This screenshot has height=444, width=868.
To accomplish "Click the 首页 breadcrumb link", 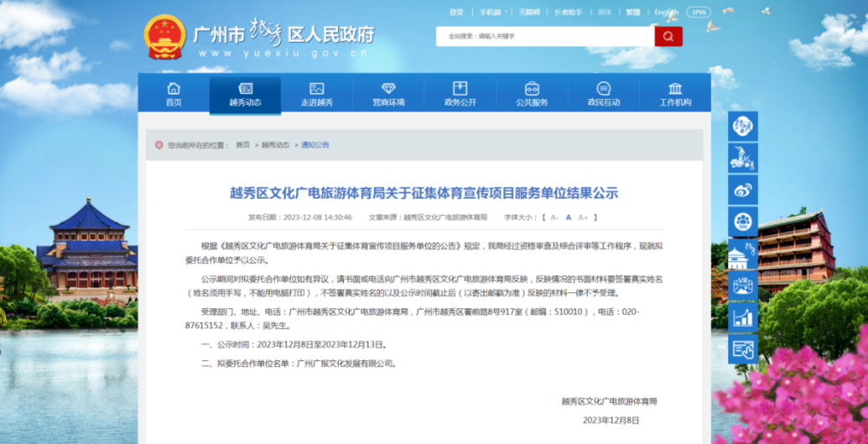I will pyautogui.click(x=242, y=145).
